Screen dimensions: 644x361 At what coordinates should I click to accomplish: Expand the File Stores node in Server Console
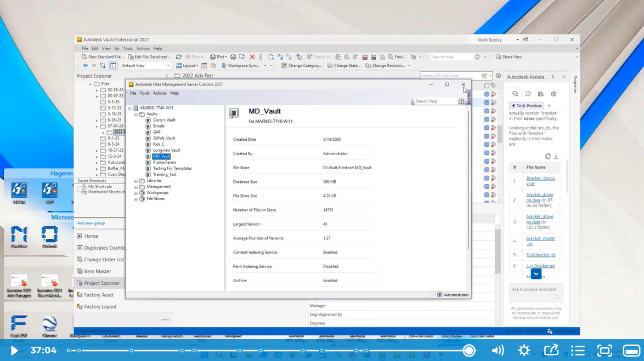pyautogui.click(x=136, y=199)
